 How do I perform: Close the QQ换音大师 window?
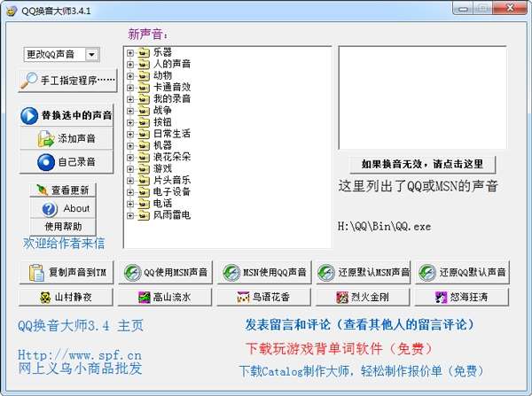tap(510, 8)
